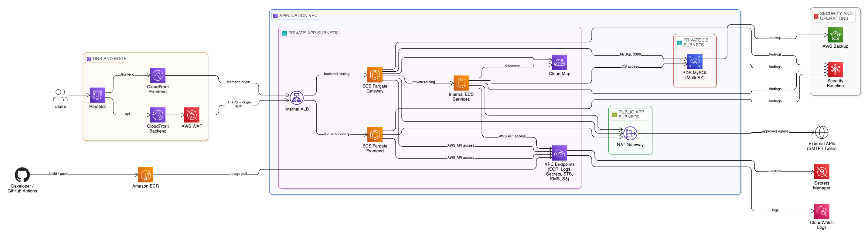868x234 pixels.
Task: Select the RDS MySQL database icon
Action: coord(695,62)
